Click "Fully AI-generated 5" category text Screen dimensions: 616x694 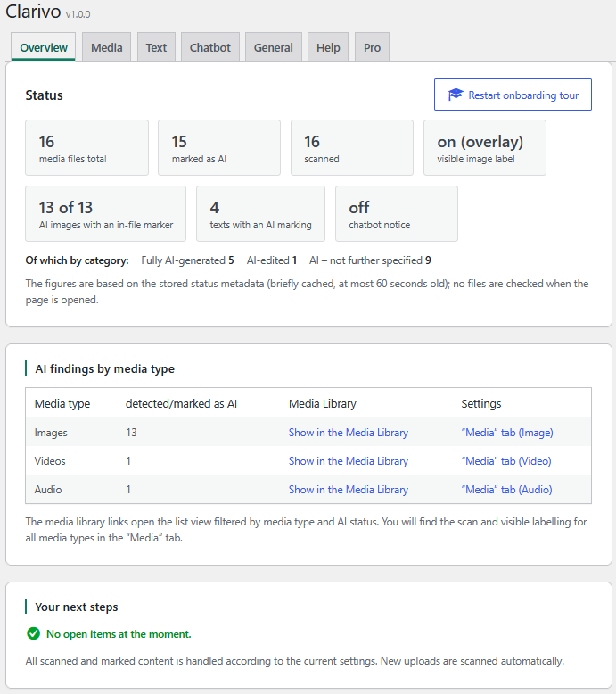187,260
